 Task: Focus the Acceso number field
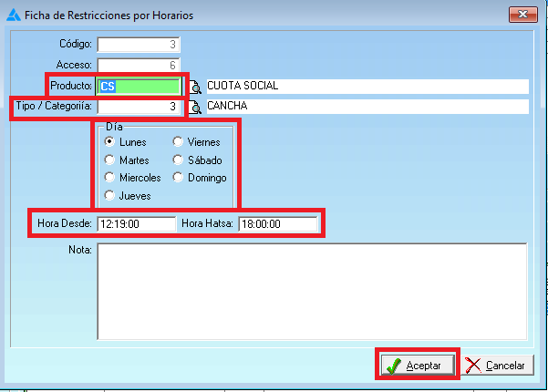point(139,65)
